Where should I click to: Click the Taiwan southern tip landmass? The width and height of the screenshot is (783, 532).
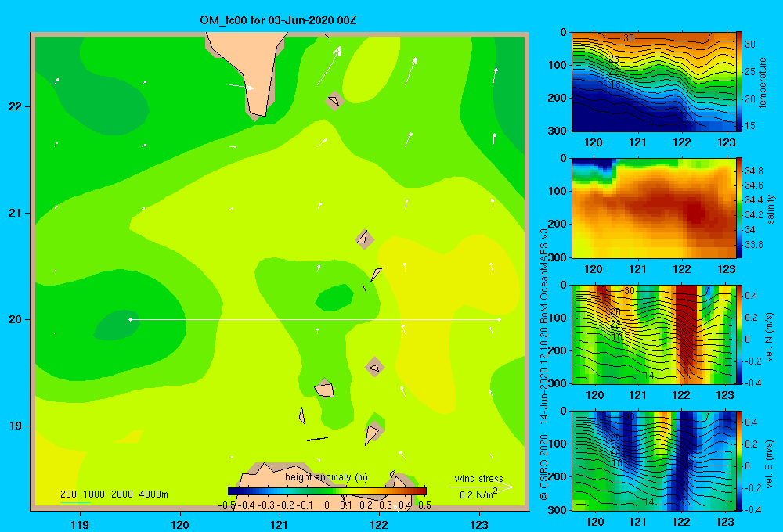[x=252, y=70]
